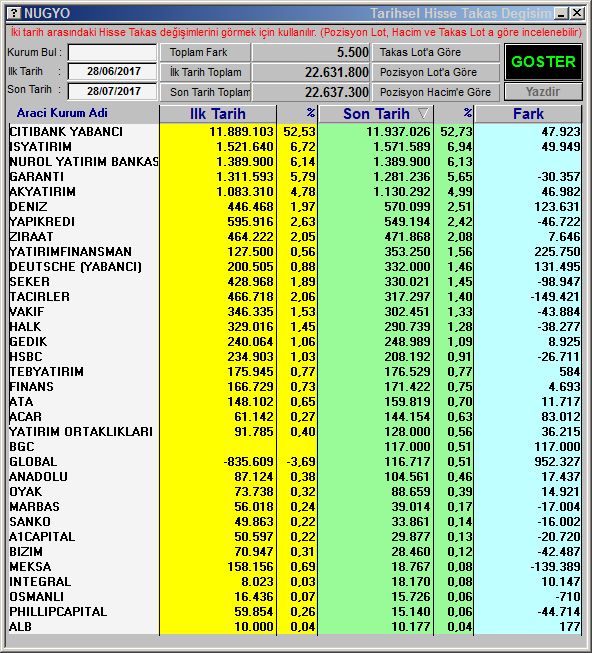Click CITIBANK's Ilk Tarih percent 52,53
The image size is (592, 653).
(x=299, y=132)
